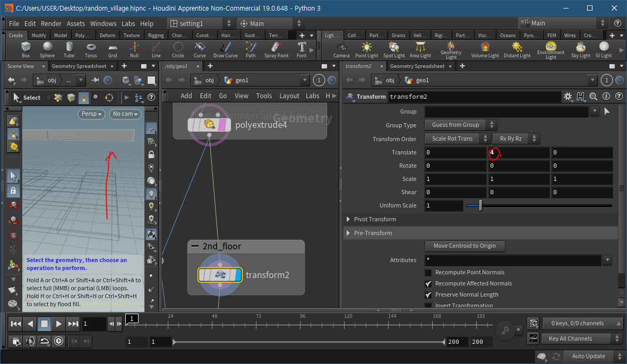This screenshot has height=364, width=627.
Task: Add a Spot Light
Action: tap(394, 50)
